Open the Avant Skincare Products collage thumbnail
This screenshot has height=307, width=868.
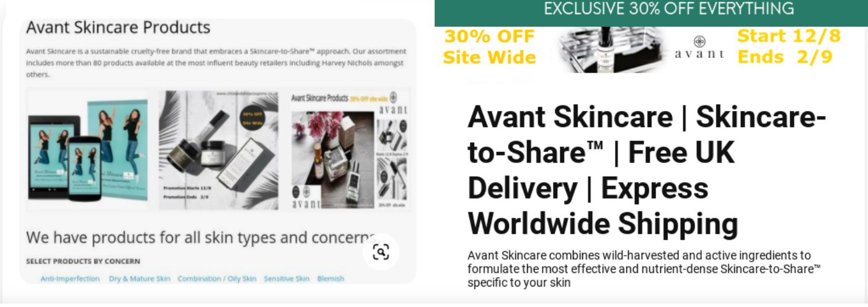coord(350,151)
